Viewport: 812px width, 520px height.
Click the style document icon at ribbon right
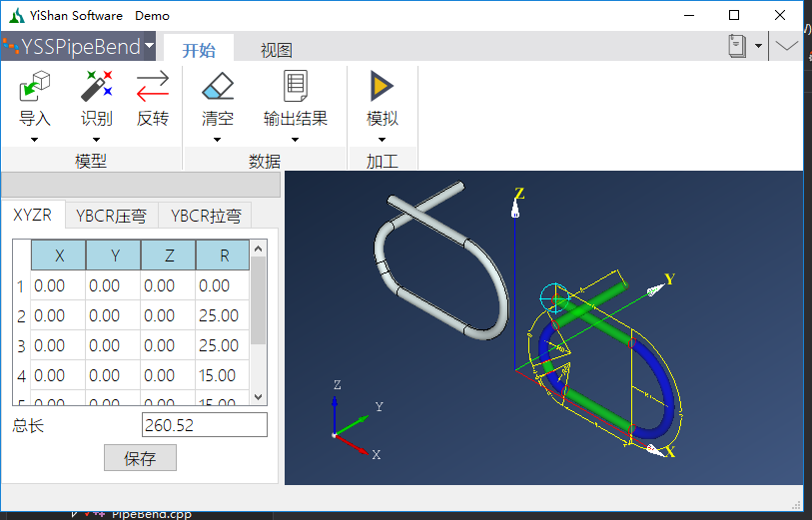pos(737,46)
